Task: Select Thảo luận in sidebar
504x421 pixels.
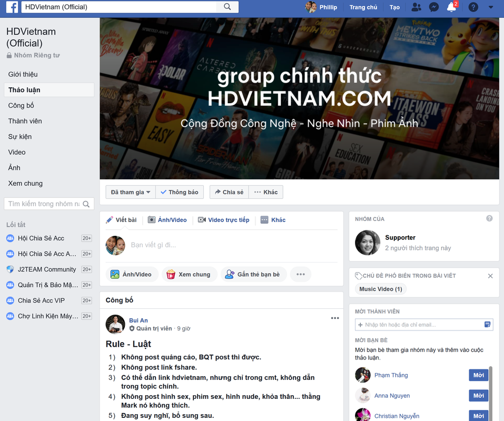Action: tap(49, 90)
